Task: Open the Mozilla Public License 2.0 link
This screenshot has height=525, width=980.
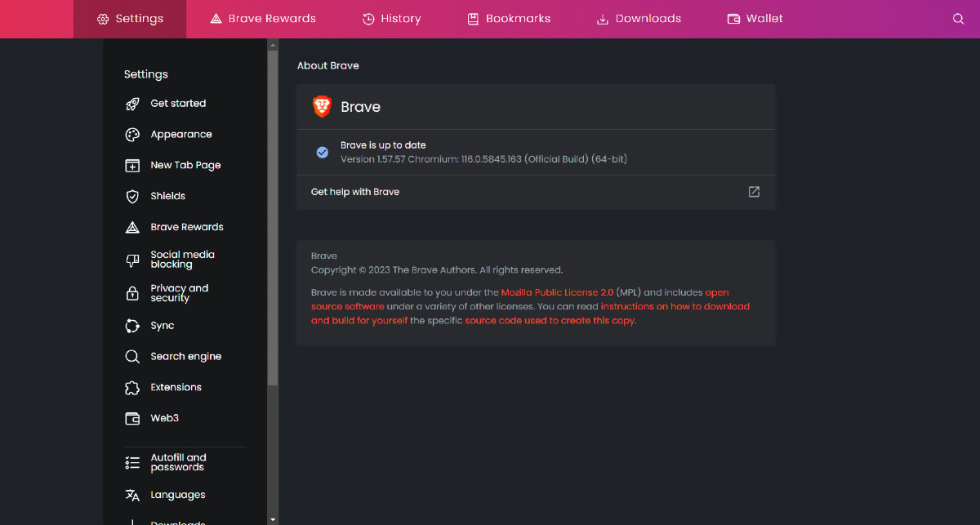Action: tap(557, 292)
